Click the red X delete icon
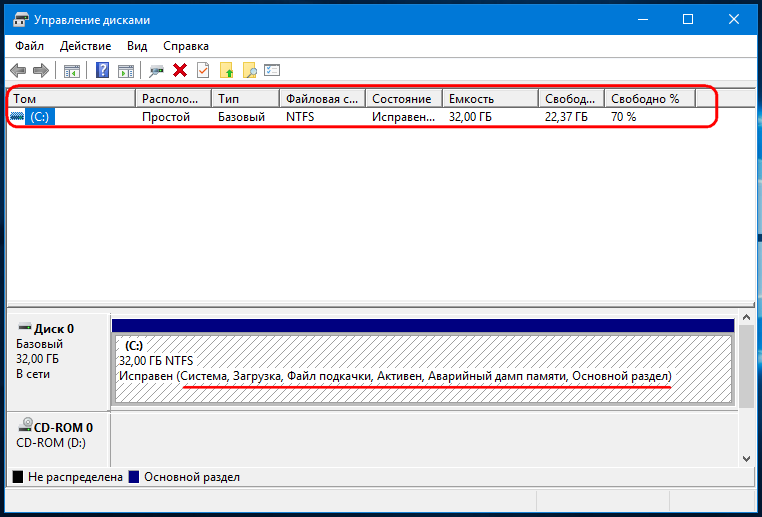This screenshot has width=762, height=517. tap(180, 71)
